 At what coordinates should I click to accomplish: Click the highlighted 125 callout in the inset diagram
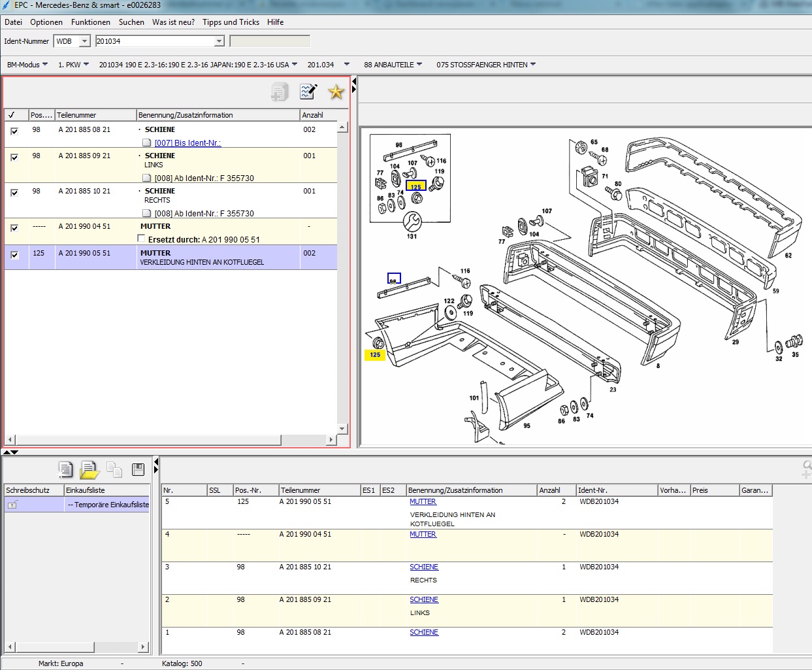416,186
